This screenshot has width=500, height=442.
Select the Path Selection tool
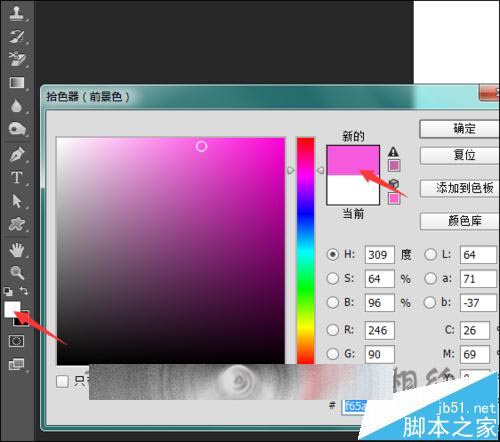tap(16, 201)
